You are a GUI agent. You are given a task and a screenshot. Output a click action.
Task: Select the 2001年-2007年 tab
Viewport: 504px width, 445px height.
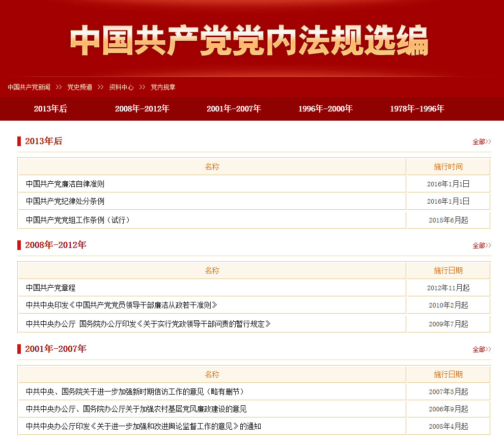click(x=234, y=108)
